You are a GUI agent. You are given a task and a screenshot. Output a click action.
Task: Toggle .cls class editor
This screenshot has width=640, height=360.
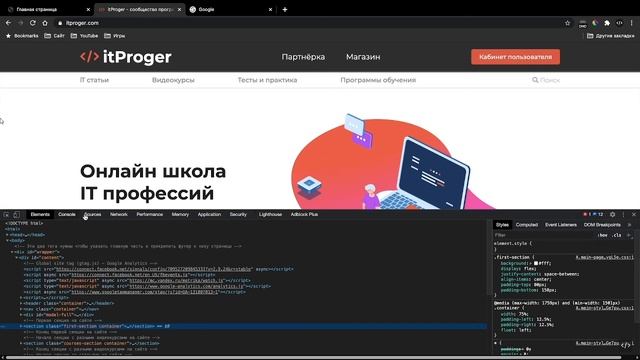coord(617,235)
